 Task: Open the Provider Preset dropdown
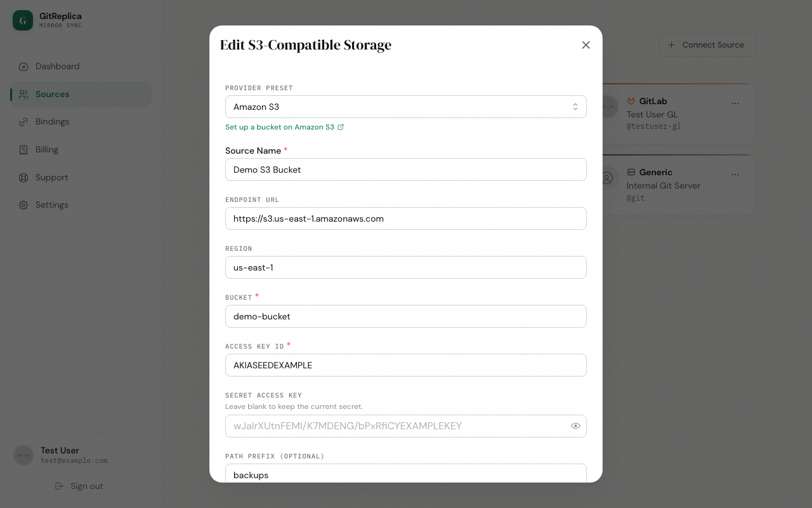(x=406, y=107)
